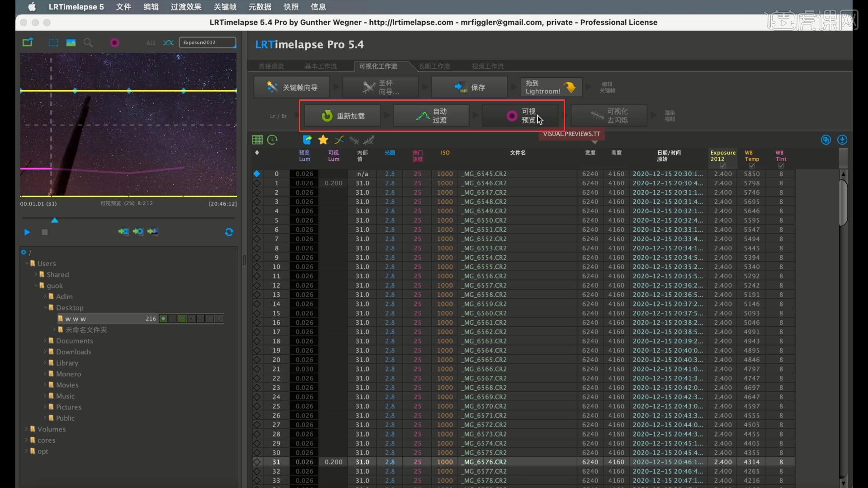
Task: Click the 自动过渡 auto transition button
Action: pos(431,116)
